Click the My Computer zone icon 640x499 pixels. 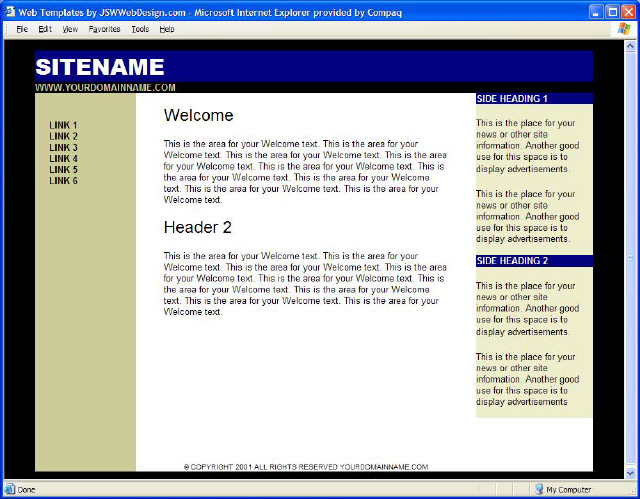pyautogui.click(x=539, y=489)
